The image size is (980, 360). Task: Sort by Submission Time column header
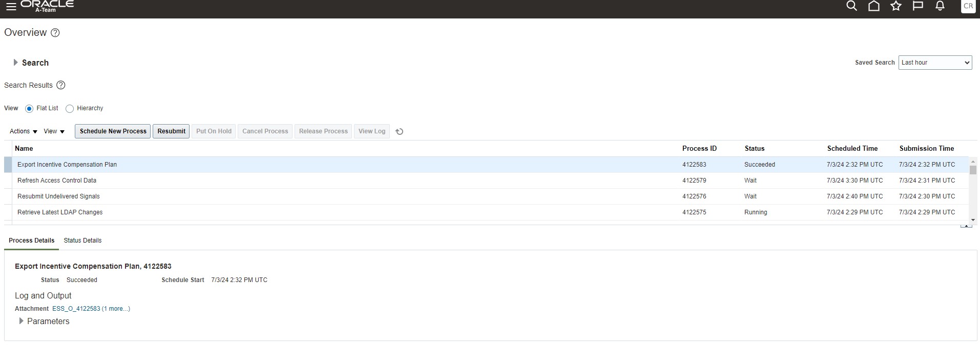click(x=926, y=149)
